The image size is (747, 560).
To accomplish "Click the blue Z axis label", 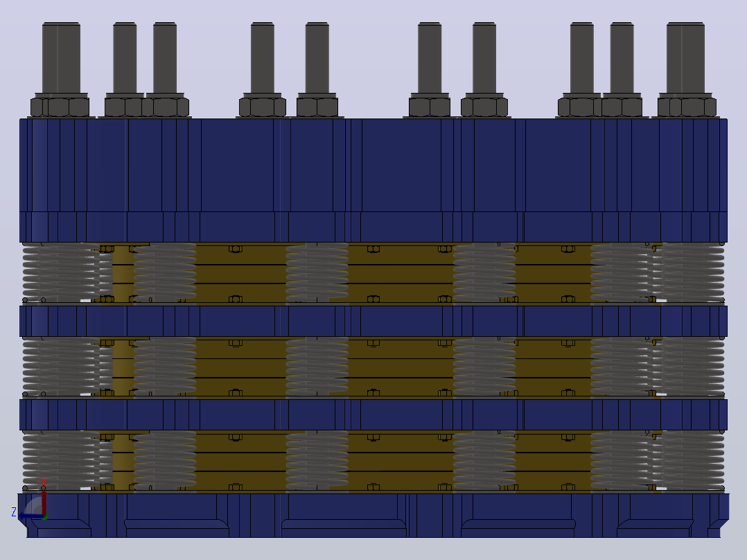I will click(x=14, y=512).
